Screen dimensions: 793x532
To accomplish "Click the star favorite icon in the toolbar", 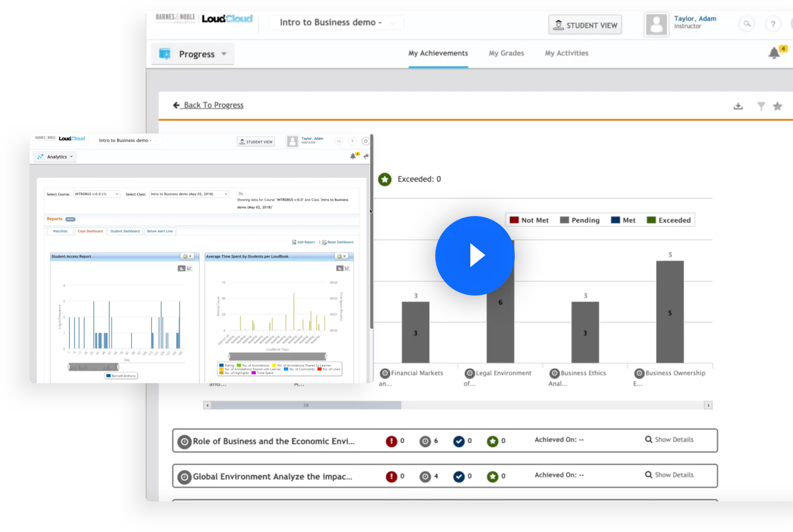I will (778, 106).
